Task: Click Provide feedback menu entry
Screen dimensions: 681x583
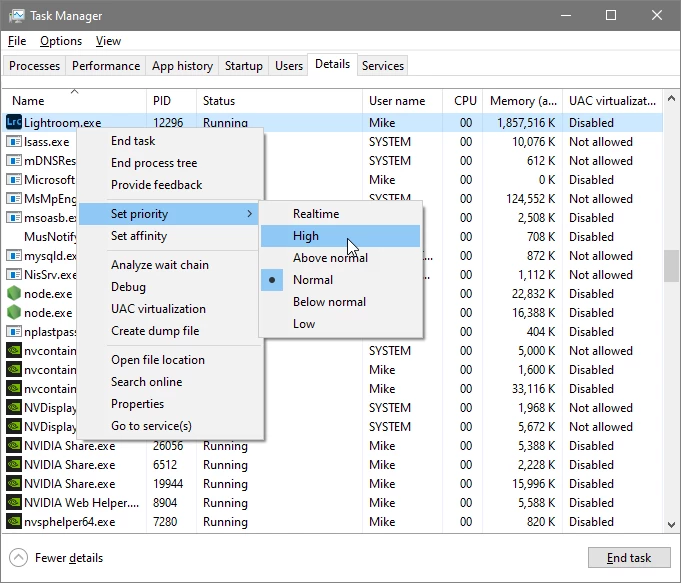Action: 171,185
